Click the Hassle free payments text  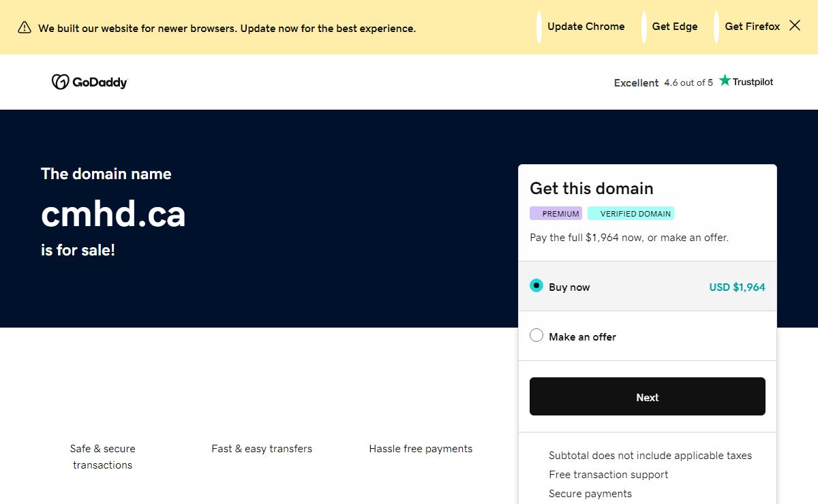tap(421, 449)
